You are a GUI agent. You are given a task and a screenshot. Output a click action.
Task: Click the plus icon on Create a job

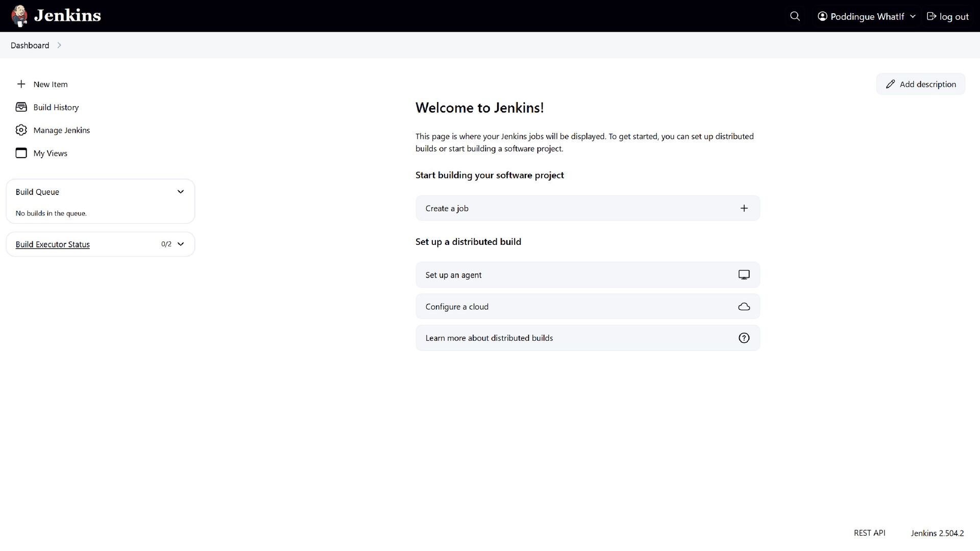point(744,208)
